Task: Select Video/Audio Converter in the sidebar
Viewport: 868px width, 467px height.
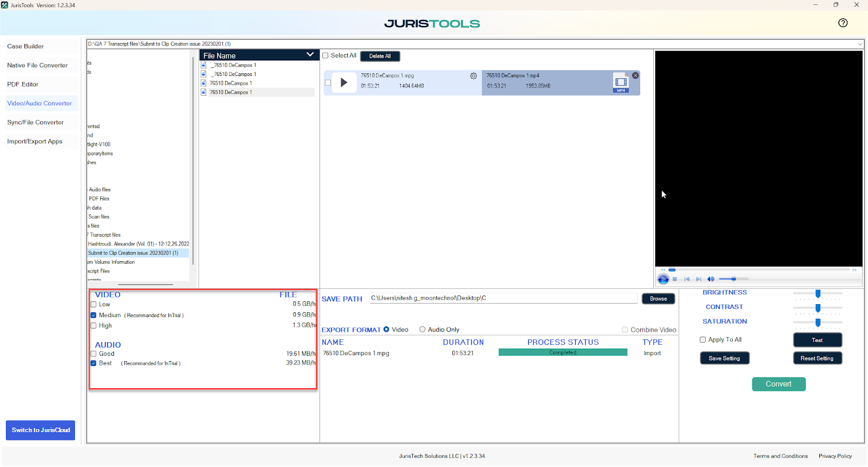Action: click(40, 103)
